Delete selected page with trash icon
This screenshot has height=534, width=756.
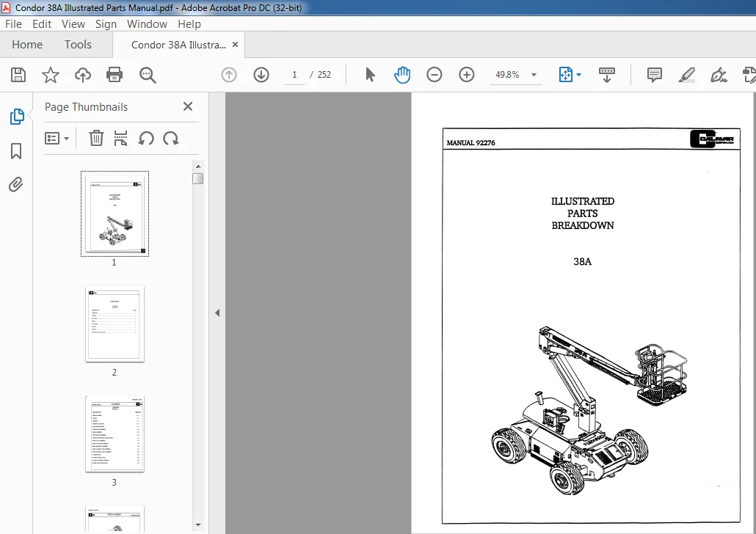point(96,139)
